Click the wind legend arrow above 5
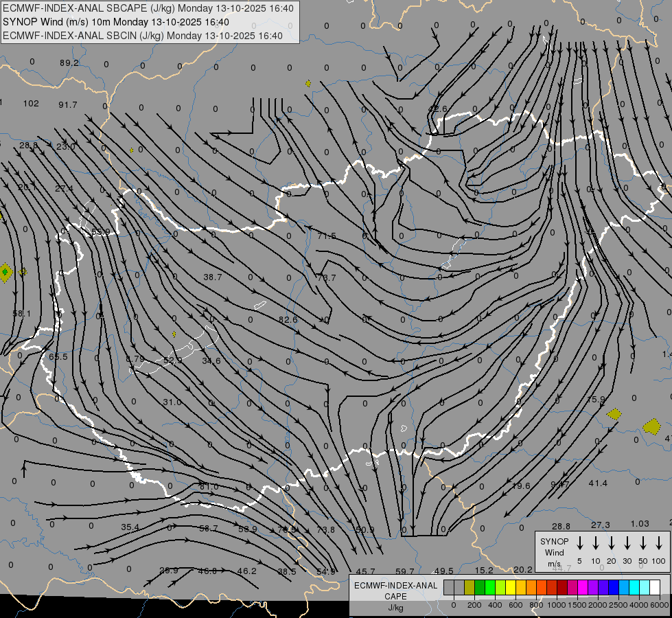 tap(579, 543)
